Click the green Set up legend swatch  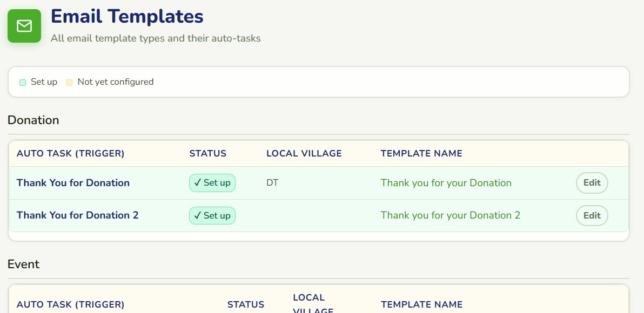pyautogui.click(x=23, y=83)
